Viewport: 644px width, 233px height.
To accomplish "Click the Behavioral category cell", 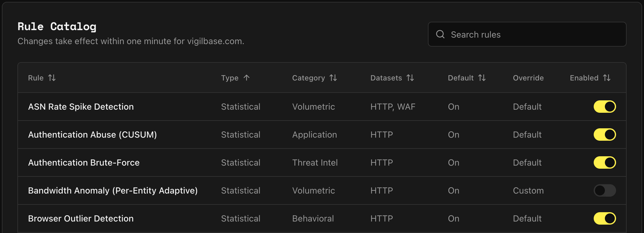I will (x=313, y=218).
